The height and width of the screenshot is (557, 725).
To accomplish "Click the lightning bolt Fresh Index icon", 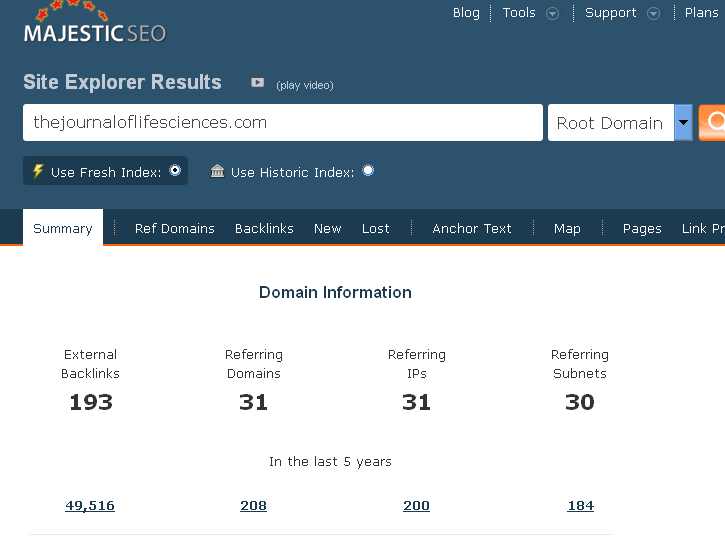I will [x=38, y=171].
